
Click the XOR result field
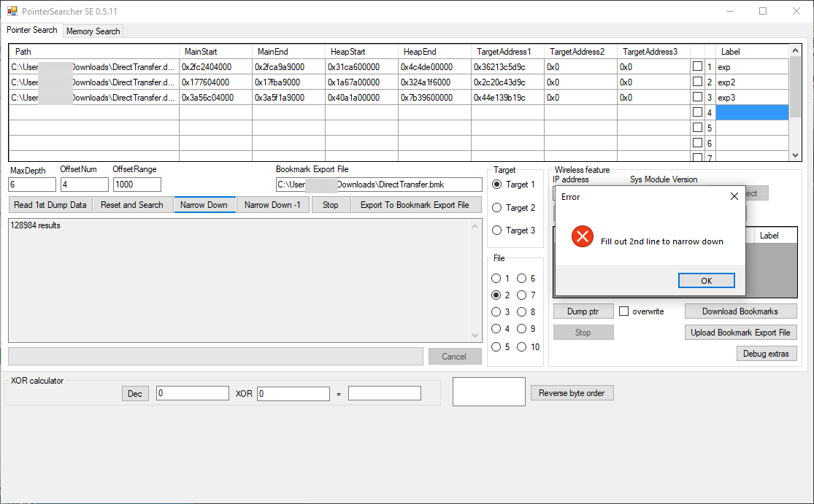385,394
